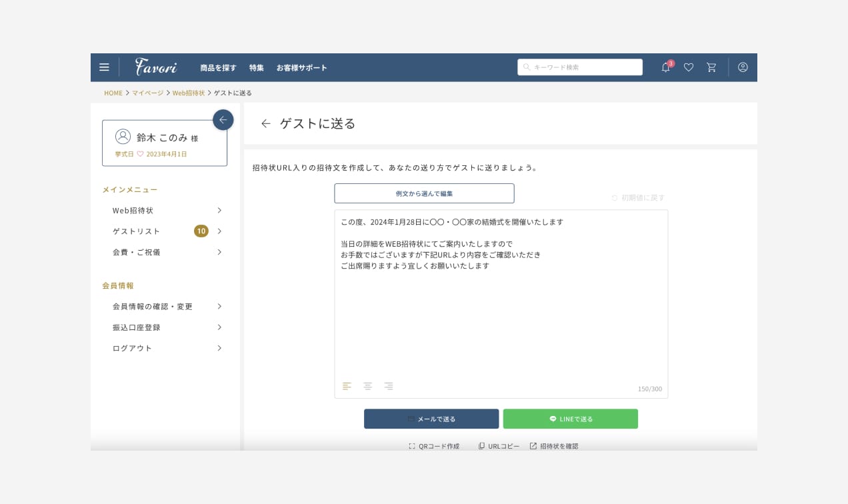Image resolution: width=848 pixels, height=504 pixels.
Task: Click the QRコード作成 link
Action: (434, 446)
